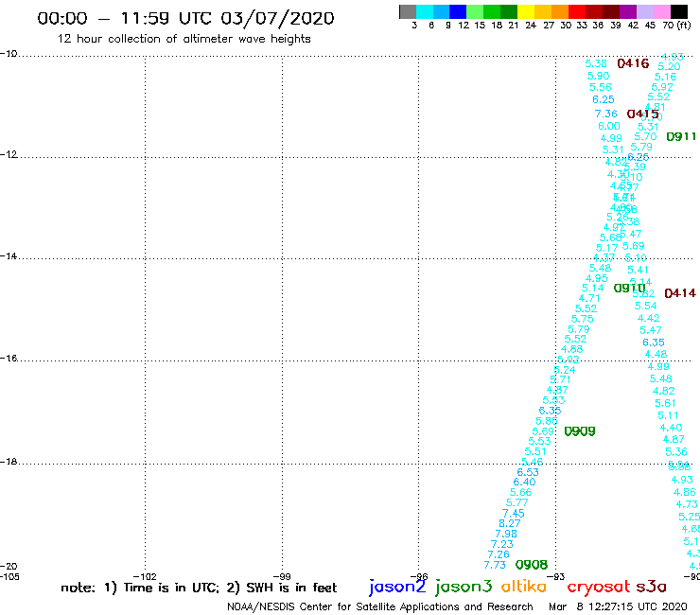Click track time marker 0415
Screen dimensions: 700x615
coord(643,114)
